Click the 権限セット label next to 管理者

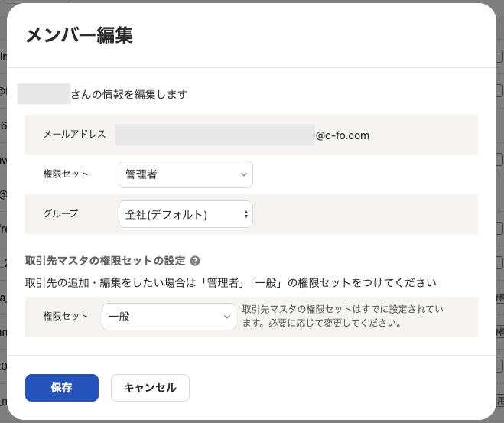(66, 174)
